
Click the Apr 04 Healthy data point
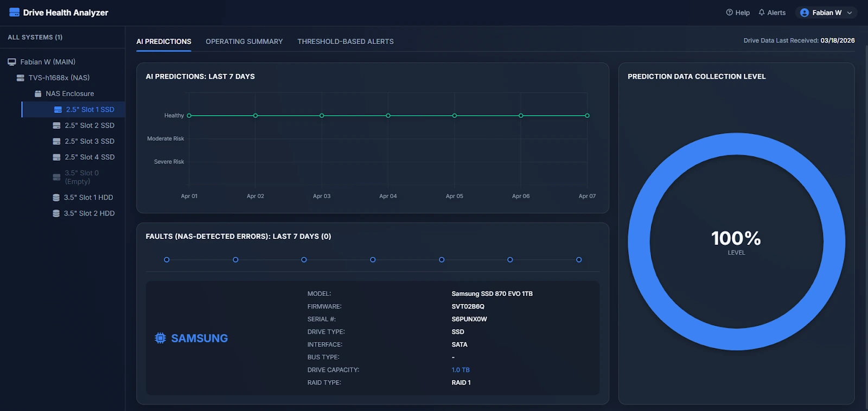pyautogui.click(x=388, y=116)
